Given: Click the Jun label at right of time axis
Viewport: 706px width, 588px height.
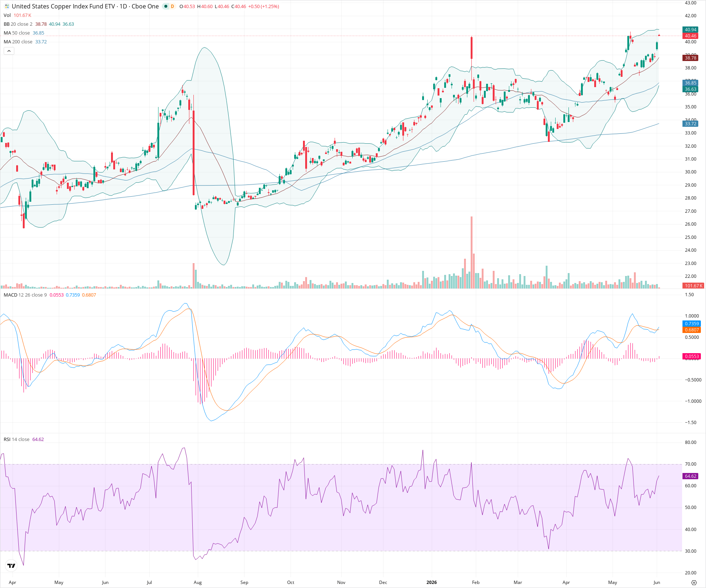Looking at the screenshot, I should (657, 582).
